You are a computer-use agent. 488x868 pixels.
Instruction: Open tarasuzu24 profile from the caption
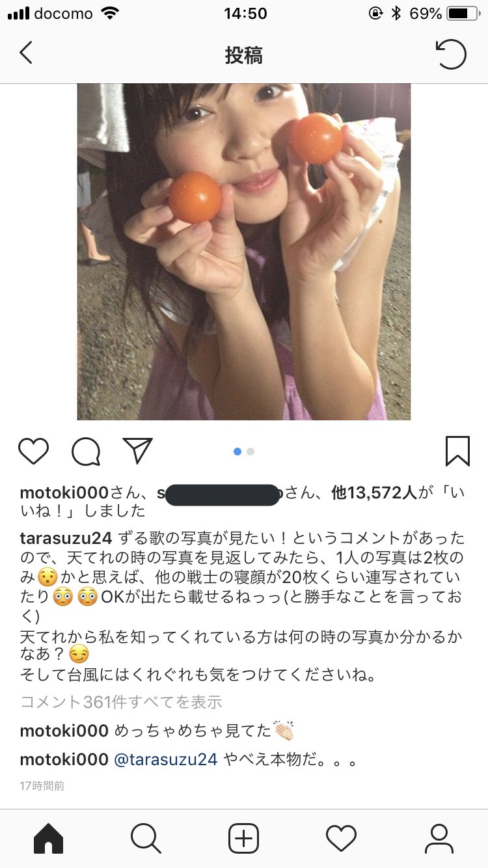pos(67,538)
